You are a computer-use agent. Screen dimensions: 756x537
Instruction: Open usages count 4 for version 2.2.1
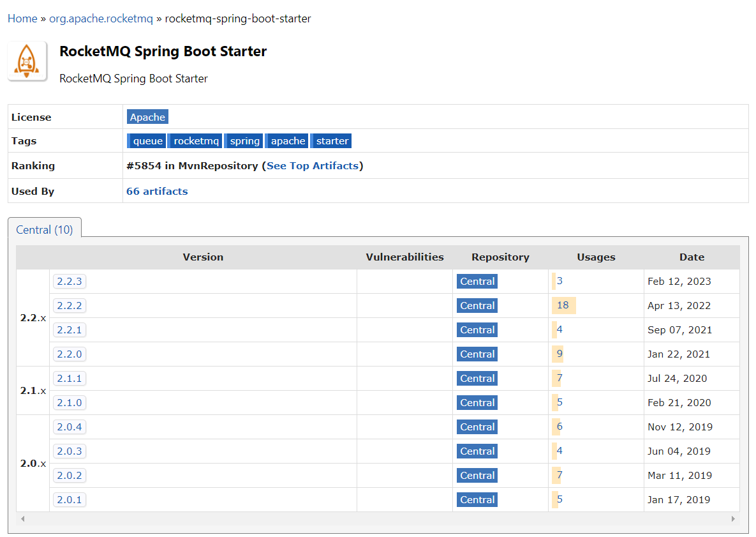point(560,329)
